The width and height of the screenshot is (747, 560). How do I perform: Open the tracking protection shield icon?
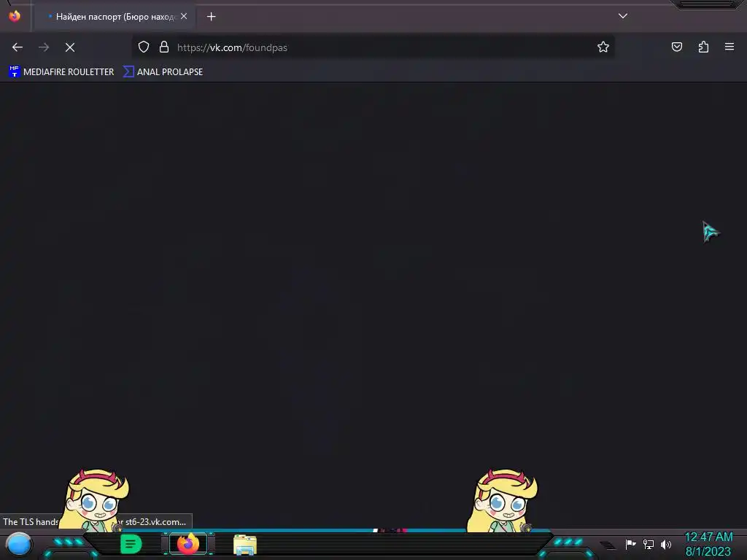tap(144, 47)
